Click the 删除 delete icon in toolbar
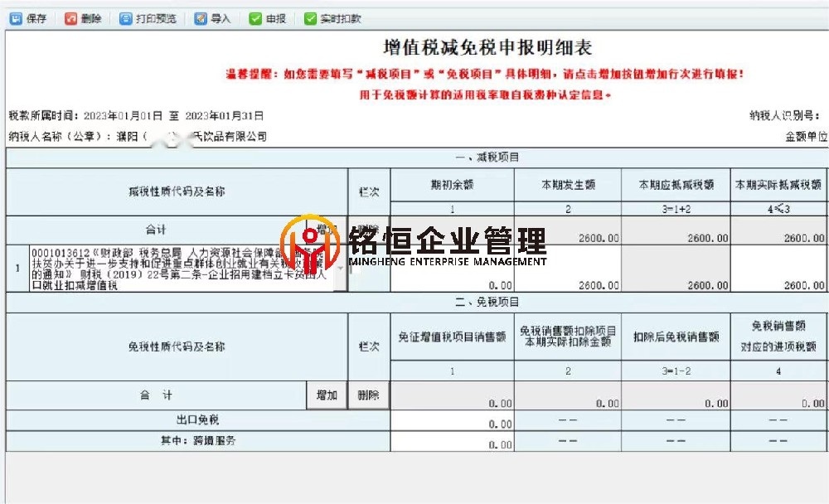This screenshot has height=504, width=829. pos(70,19)
